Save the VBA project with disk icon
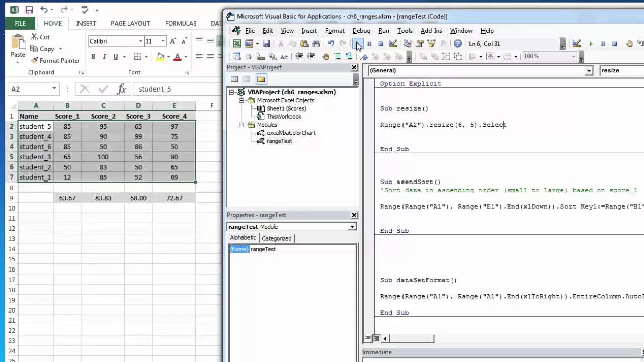Screen dimensions: 644x362 [266, 44]
